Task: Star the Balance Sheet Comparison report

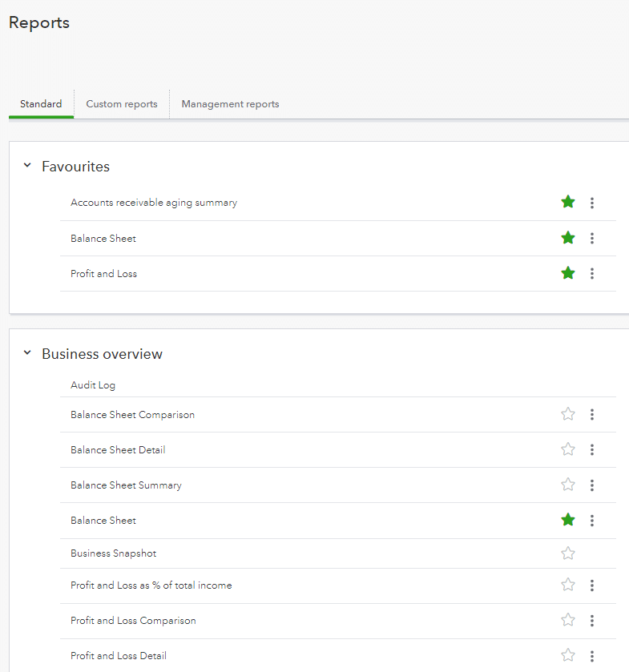Action: pyautogui.click(x=568, y=414)
